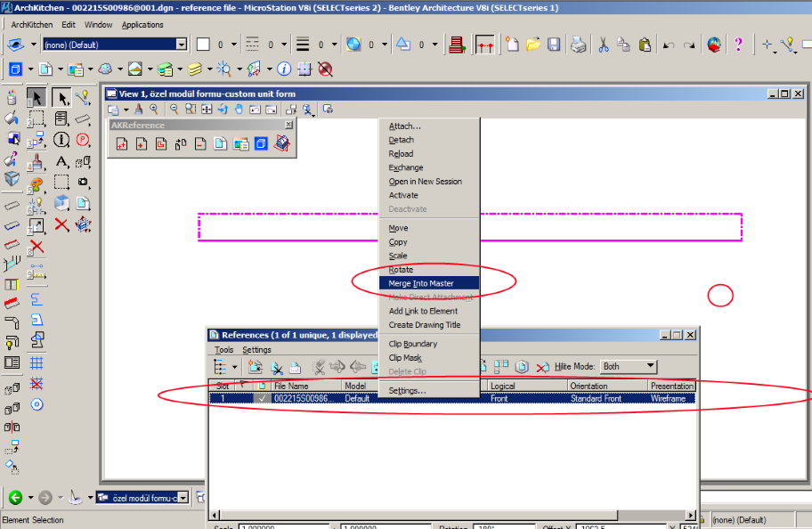Image resolution: width=812 pixels, height=529 pixels.
Task: Click the File Name column header
Action: (x=305, y=386)
